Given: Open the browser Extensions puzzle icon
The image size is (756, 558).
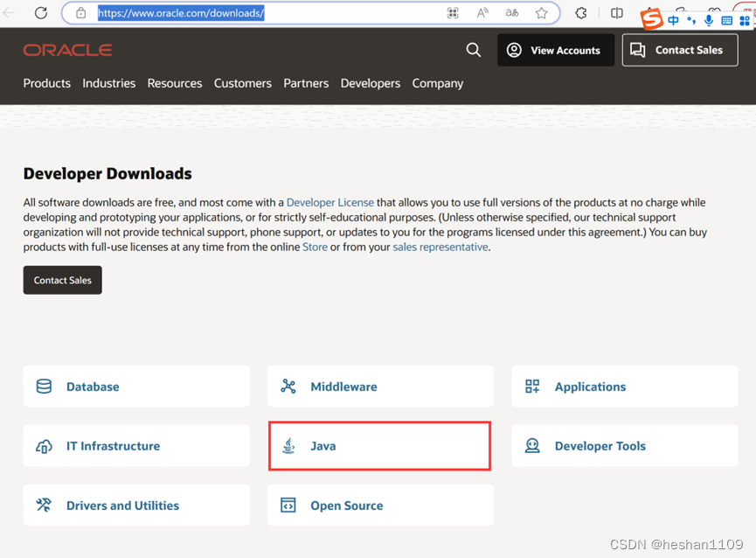Looking at the screenshot, I should click(581, 13).
